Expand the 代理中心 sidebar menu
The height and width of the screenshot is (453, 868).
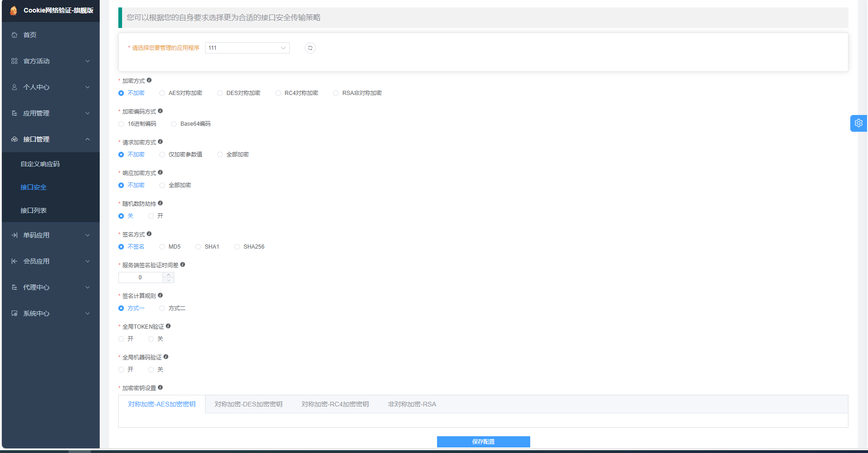pos(51,287)
